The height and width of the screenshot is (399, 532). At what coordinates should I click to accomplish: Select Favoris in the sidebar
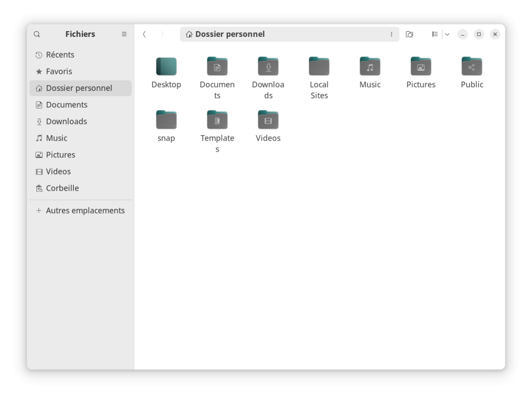(x=59, y=71)
